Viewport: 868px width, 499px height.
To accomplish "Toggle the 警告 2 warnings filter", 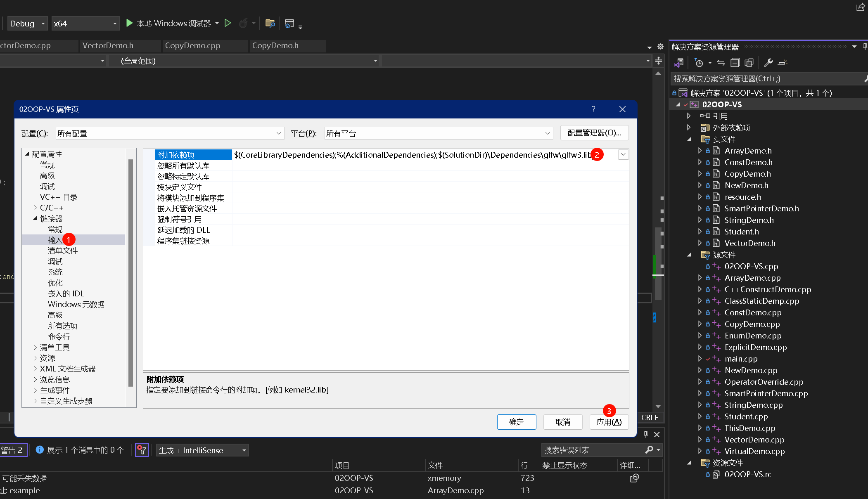I will tap(12, 450).
